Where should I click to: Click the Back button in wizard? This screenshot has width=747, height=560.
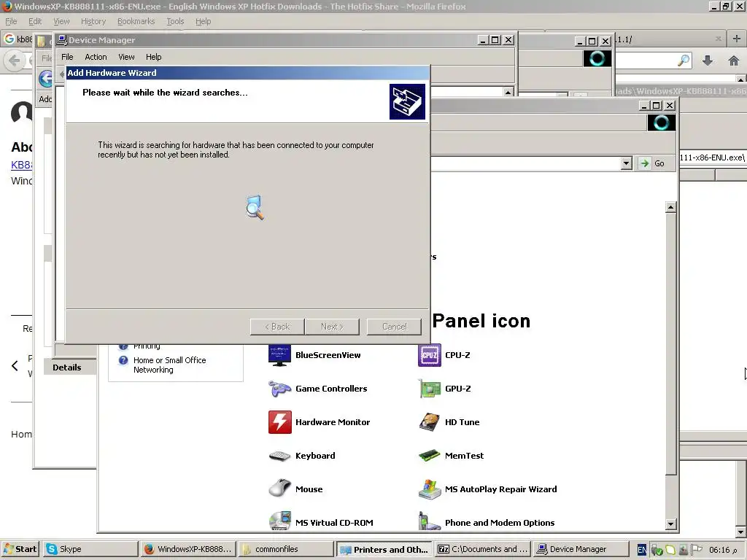[277, 327]
